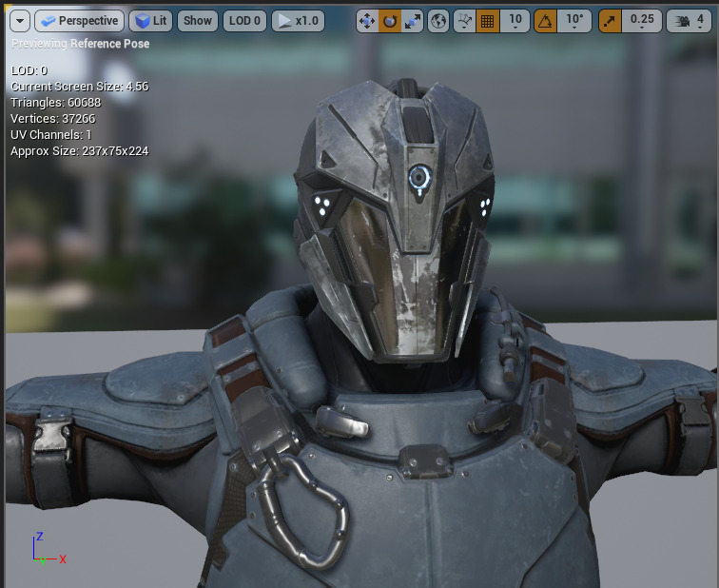The height and width of the screenshot is (588, 719).
Task: Toggle scale snapping
Action: pos(611,20)
